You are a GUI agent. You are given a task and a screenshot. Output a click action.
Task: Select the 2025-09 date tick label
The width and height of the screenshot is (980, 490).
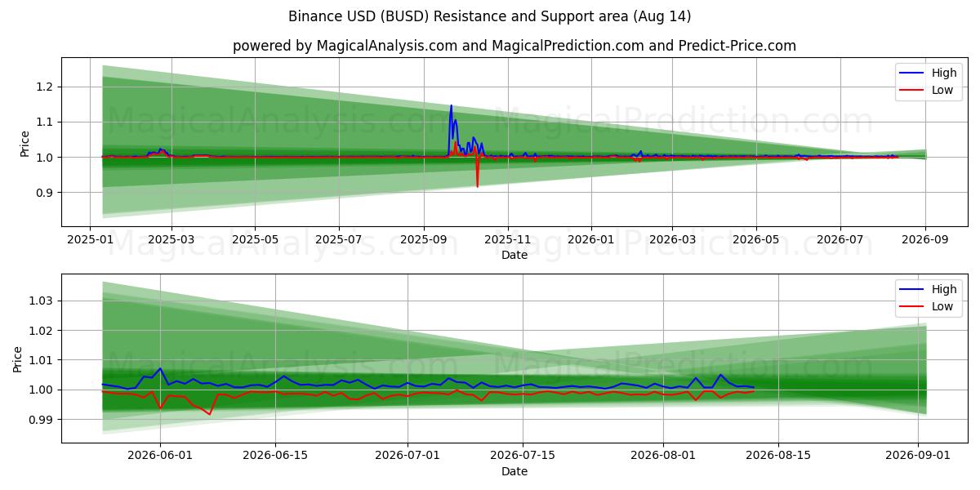424,239
